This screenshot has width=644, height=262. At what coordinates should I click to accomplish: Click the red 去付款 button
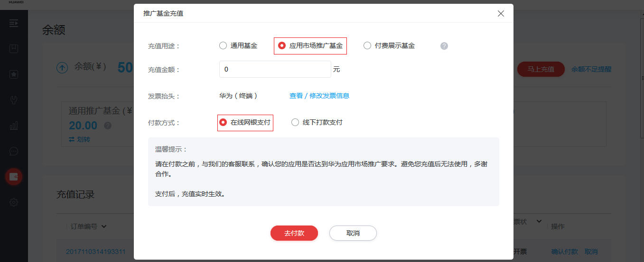pos(294,233)
